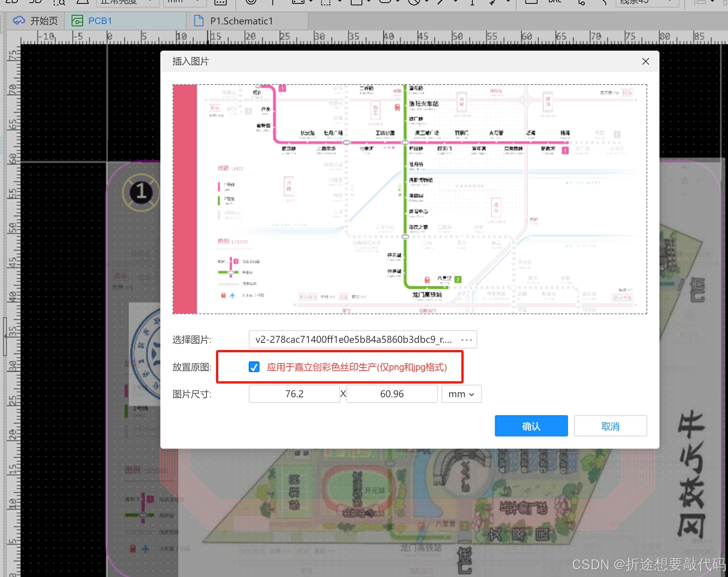
Task: Click the 选择图片 label
Action: pos(192,339)
